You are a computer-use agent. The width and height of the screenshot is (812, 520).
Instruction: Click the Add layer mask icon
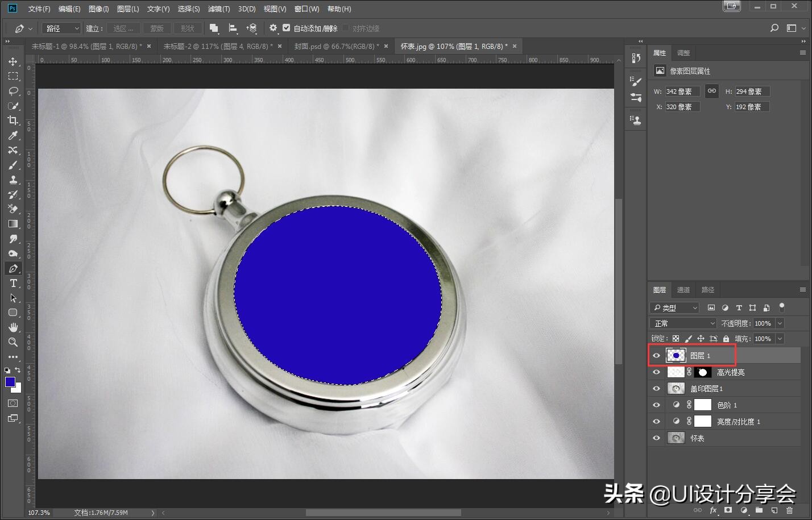pos(727,510)
